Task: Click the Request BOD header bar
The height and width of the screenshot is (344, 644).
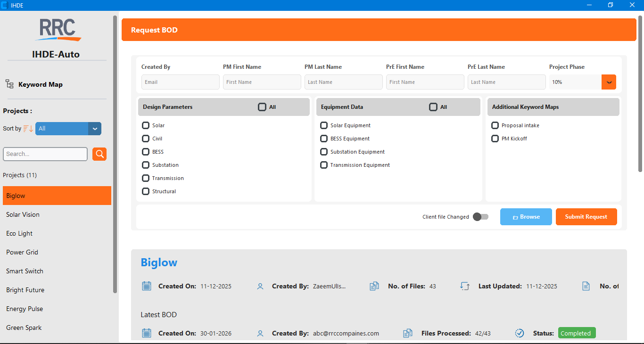Action: tap(379, 30)
